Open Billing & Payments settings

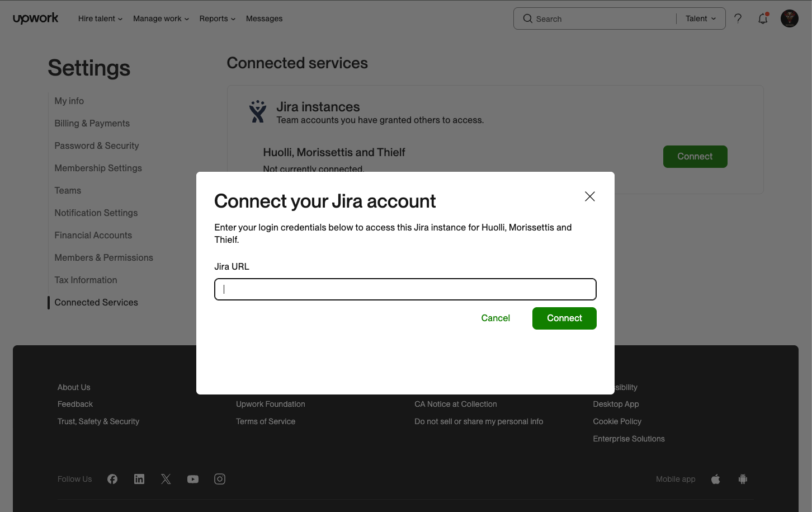92,124
